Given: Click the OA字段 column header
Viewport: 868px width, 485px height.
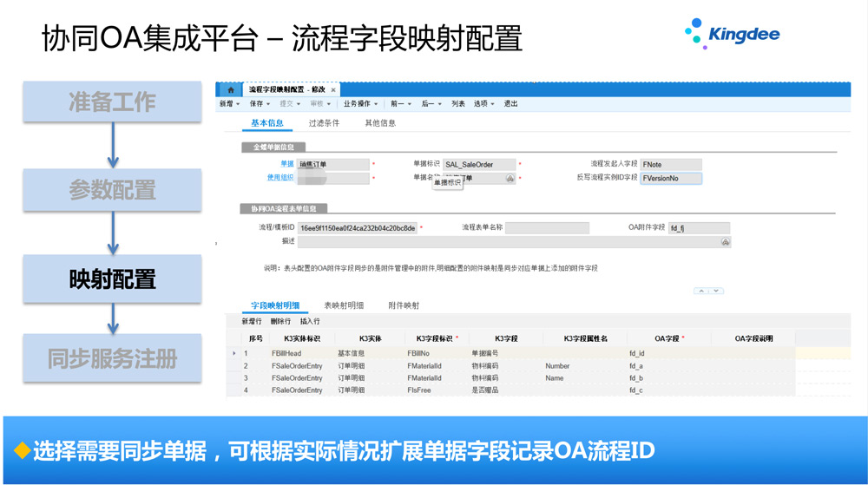Looking at the screenshot, I should (668, 338).
